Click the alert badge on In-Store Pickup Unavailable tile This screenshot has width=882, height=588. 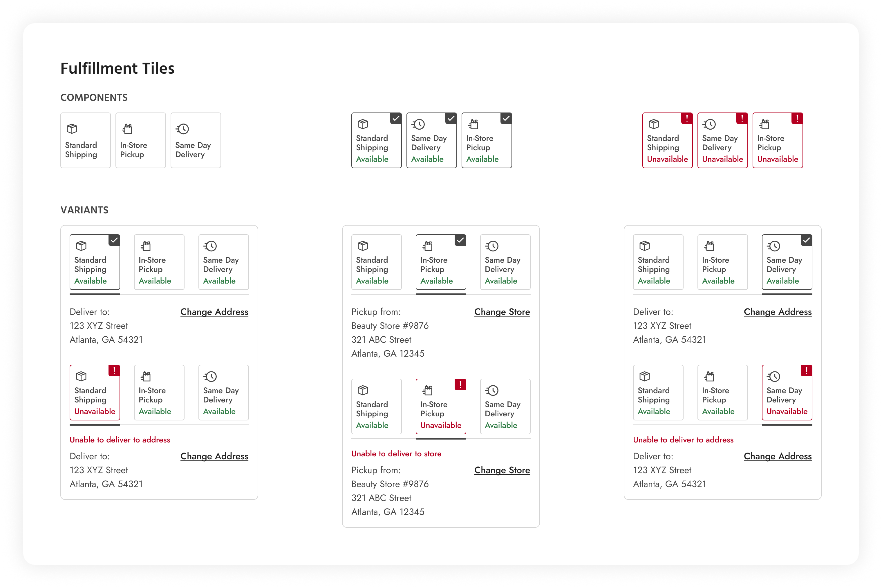[796, 119]
